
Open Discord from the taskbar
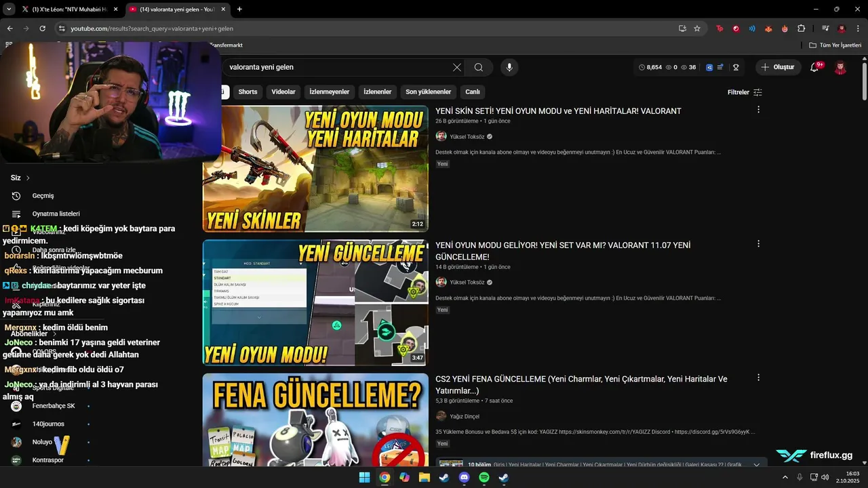[464, 477]
